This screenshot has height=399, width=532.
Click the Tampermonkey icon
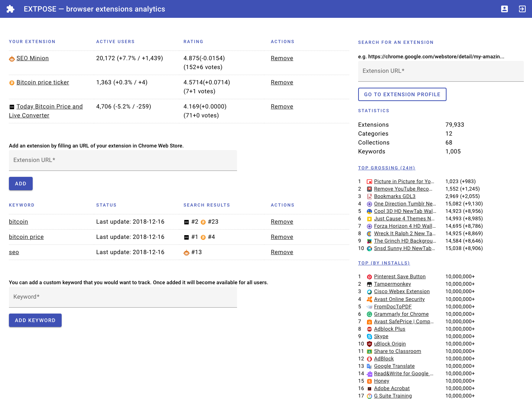pos(369,284)
